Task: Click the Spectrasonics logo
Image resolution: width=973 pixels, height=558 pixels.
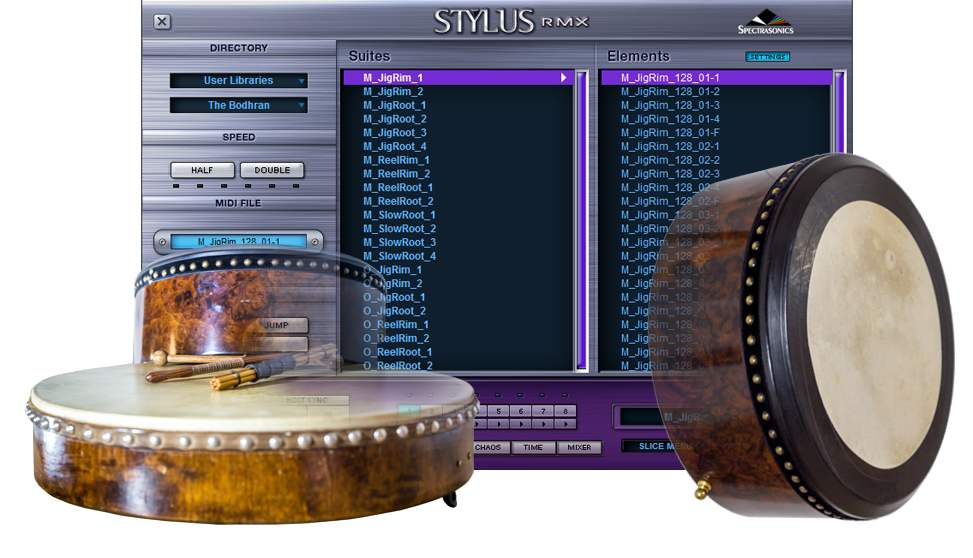Action: click(x=766, y=22)
